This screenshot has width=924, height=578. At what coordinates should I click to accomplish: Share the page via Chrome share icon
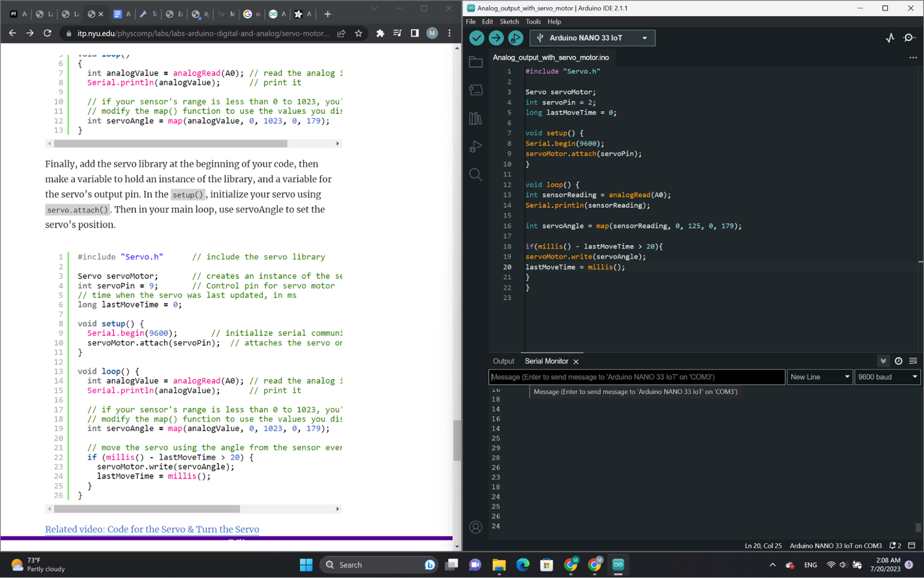(341, 33)
